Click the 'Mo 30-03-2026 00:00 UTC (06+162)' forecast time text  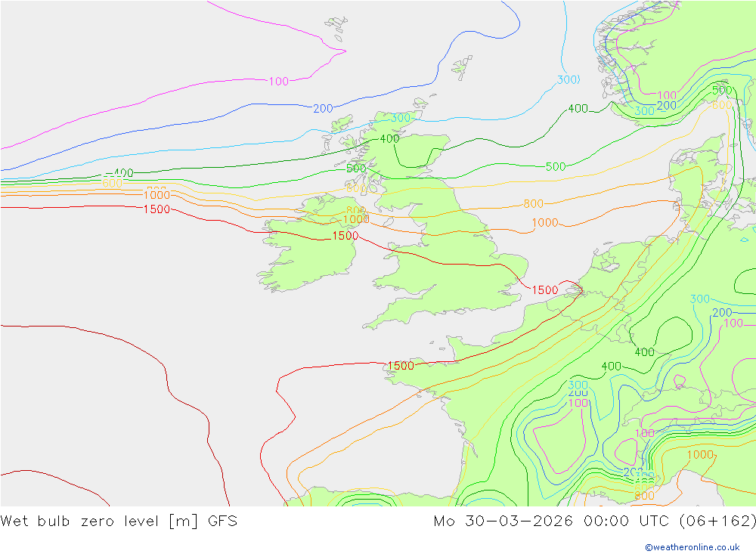point(594,522)
